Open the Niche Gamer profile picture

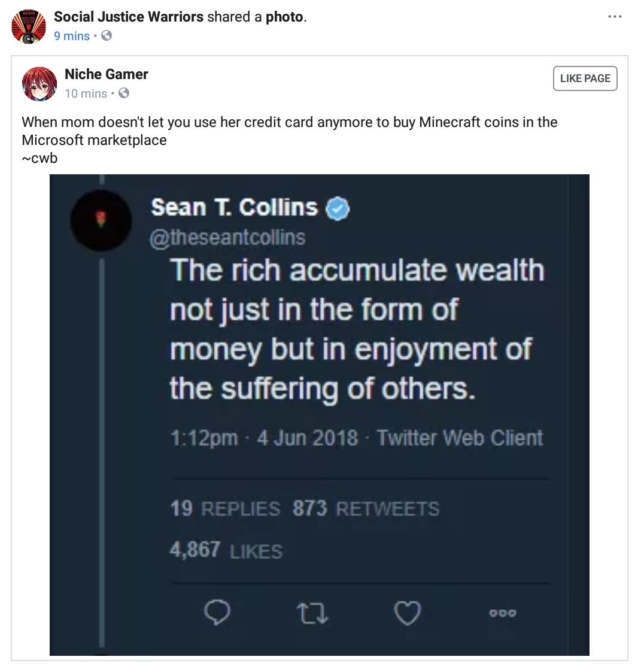pyautogui.click(x=40, y=84)
